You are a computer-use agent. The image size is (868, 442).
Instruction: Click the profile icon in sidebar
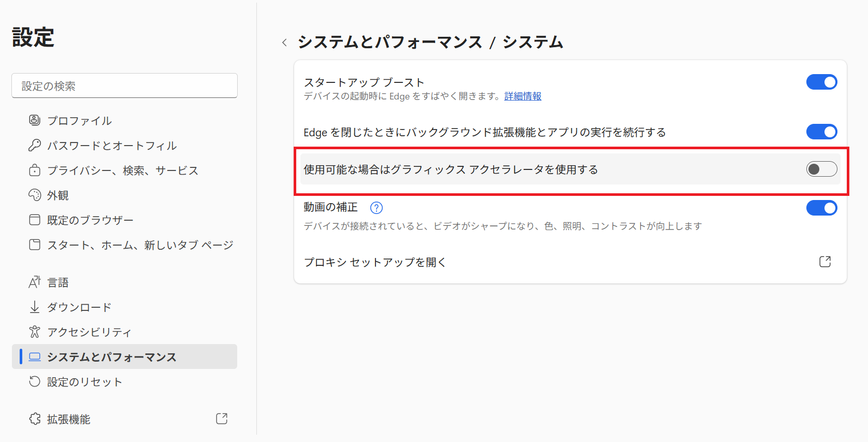point(35,120)
